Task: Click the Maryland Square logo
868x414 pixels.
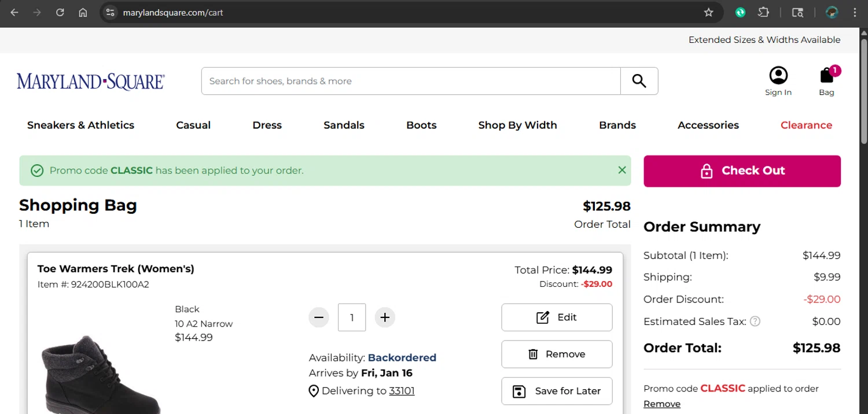Action: click(91, 82)
